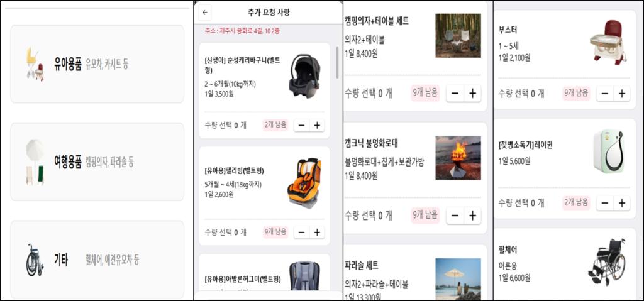Increase 레이퀸 젖병소독기 quantity
Image resolution: width=644 pixels, height=301 pixels.
coord(622,202)
